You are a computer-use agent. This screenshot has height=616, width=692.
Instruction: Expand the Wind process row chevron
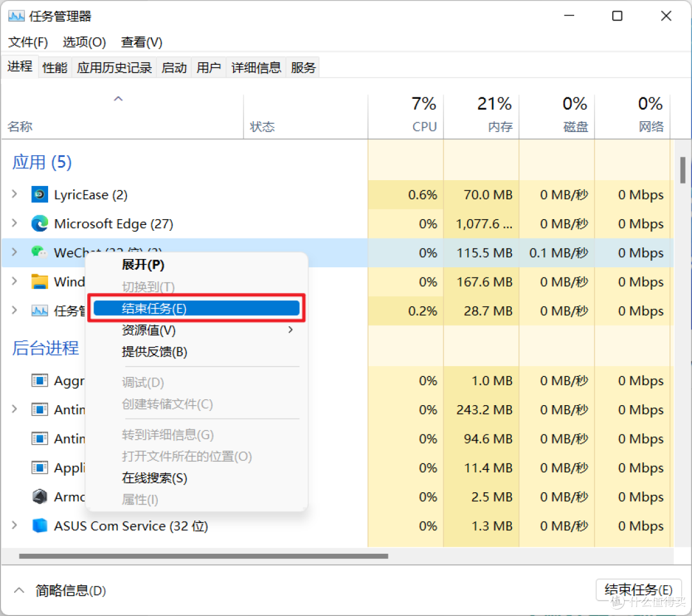pyautogui.click(x=15, y=281)
